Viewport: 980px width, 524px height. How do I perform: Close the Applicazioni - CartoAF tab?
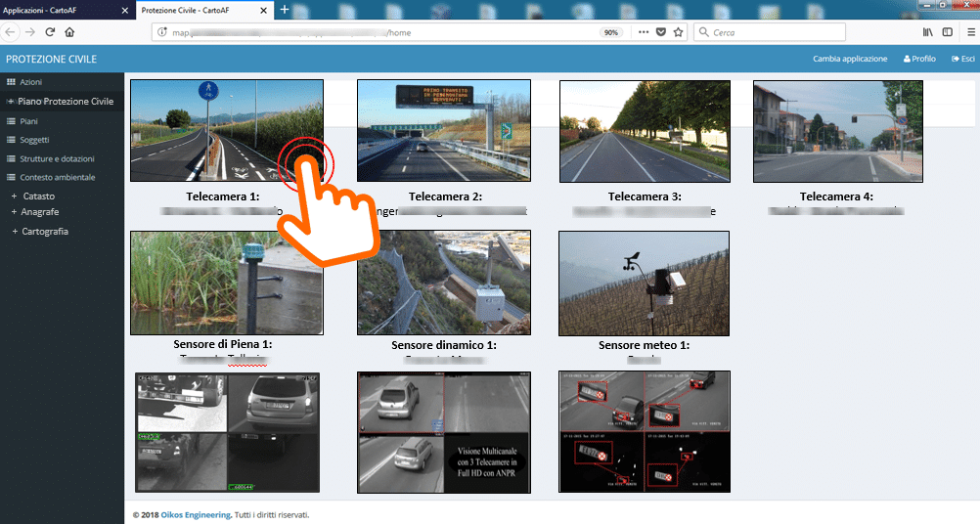[x=124, y=10]
